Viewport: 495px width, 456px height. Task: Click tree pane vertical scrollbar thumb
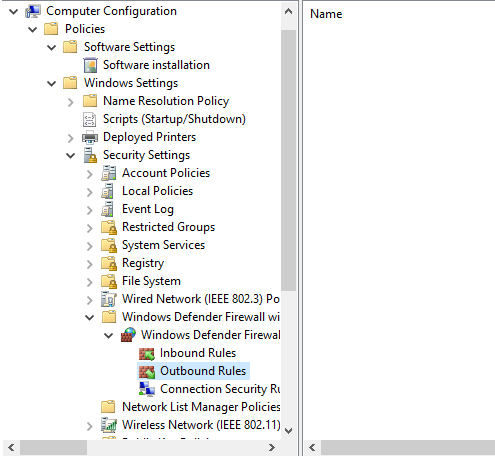pyautogui.click(x=289, y=160)
